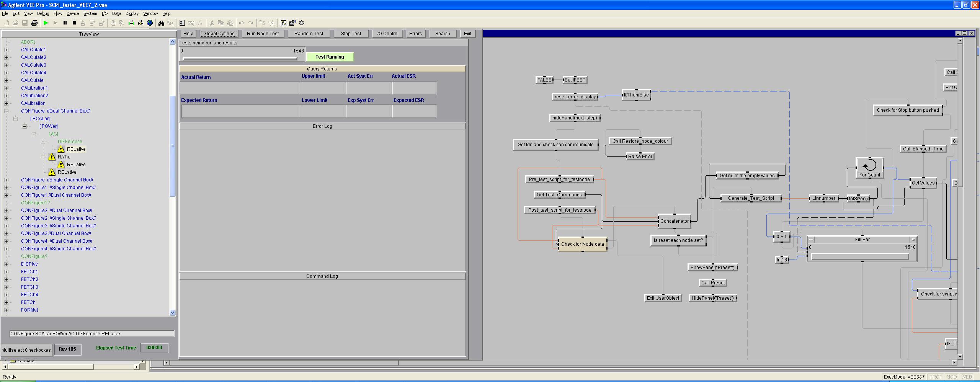Toggle the warning checkbox beside RATio
The image size is (980, 382).
(52, 157)
